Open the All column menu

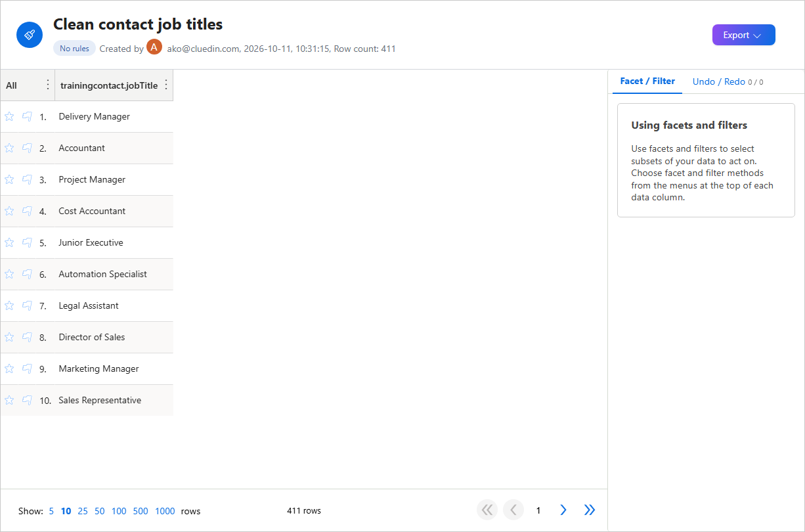47,85
